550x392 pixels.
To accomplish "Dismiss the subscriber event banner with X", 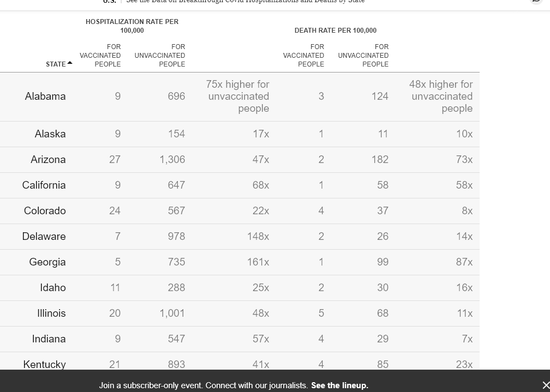I will click(546, 385).
